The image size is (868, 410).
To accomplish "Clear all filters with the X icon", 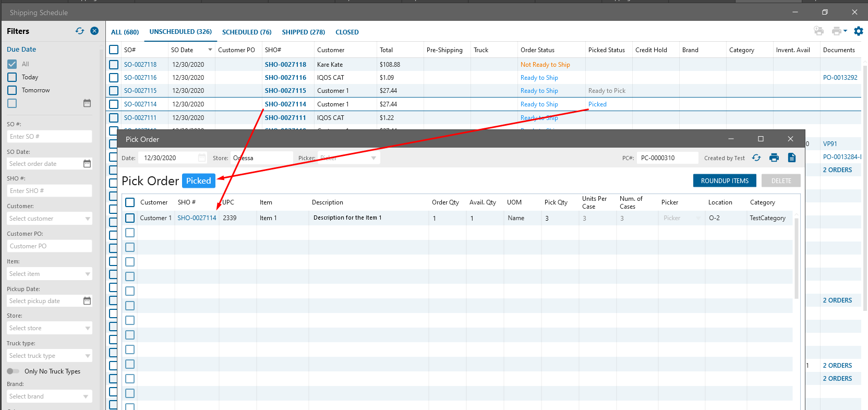I will click(x=94, y=31).
